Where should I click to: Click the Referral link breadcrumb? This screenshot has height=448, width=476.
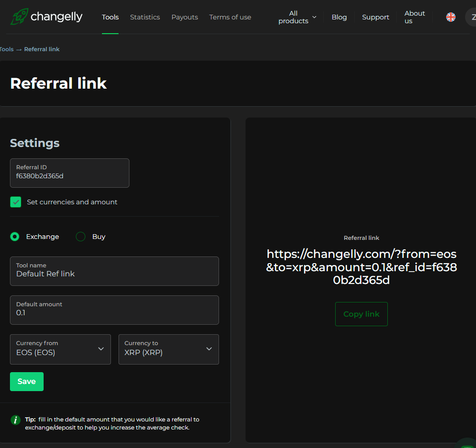click(x=42, y=49)
